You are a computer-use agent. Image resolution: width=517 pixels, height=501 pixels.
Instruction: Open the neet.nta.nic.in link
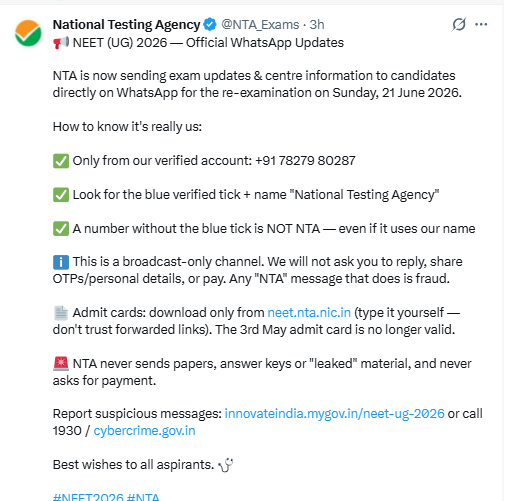tap(309, 313)
